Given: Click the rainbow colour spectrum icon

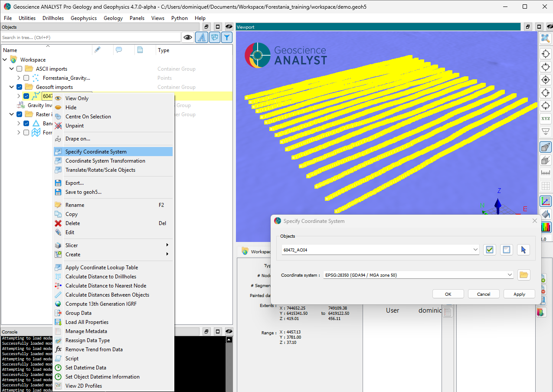Looking at the screenshot, I should (545, 227).
